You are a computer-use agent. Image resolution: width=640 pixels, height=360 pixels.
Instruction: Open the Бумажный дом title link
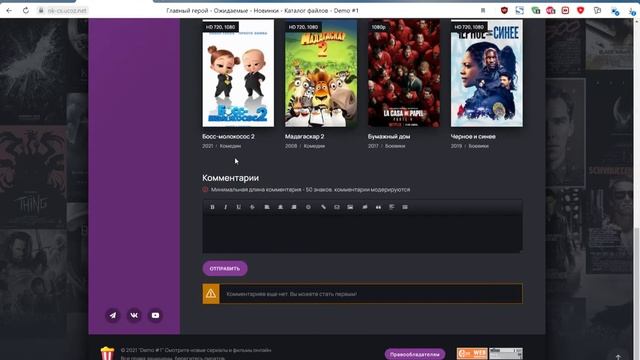(x=389, y=136)
